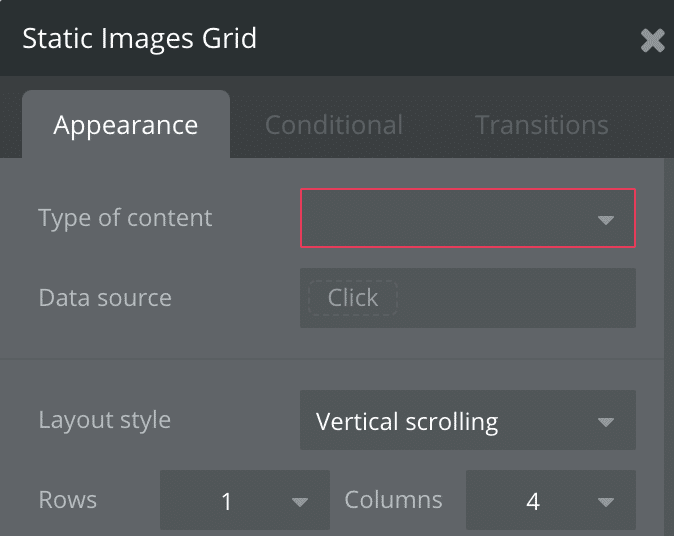The width and height of the screenshot is (674, 536).
Task: Click the Data source label
Action: [x=105, y=298]
